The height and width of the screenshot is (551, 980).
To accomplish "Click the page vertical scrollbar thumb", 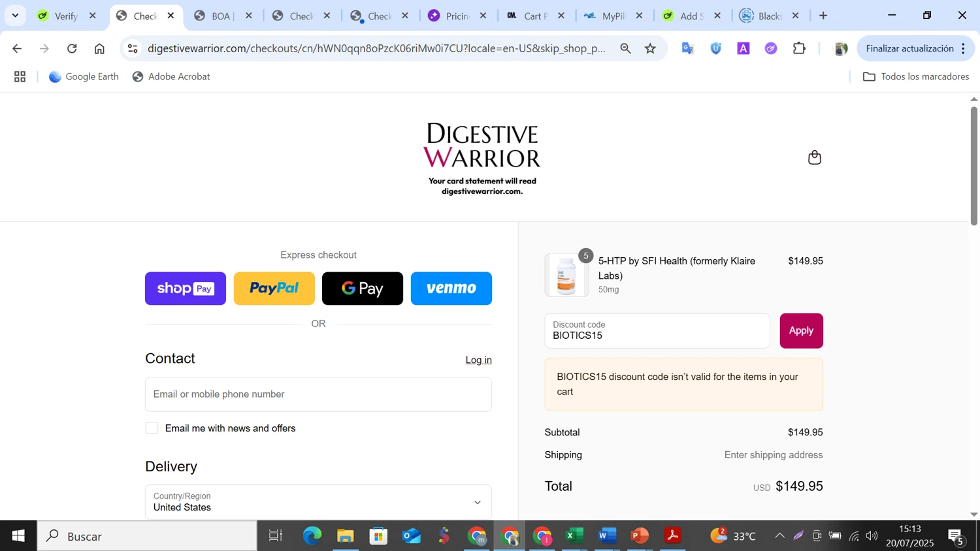I will pyautogui.click(x=974, y=166).
